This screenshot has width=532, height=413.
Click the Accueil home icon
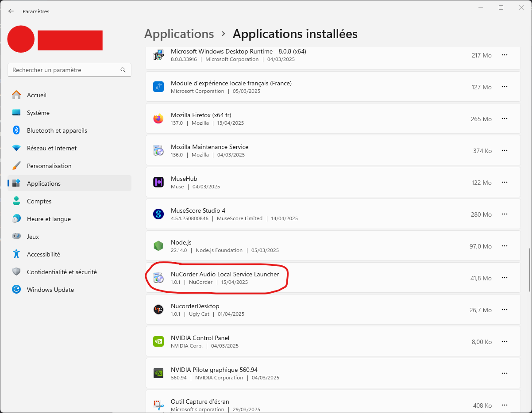pos(16,95)
